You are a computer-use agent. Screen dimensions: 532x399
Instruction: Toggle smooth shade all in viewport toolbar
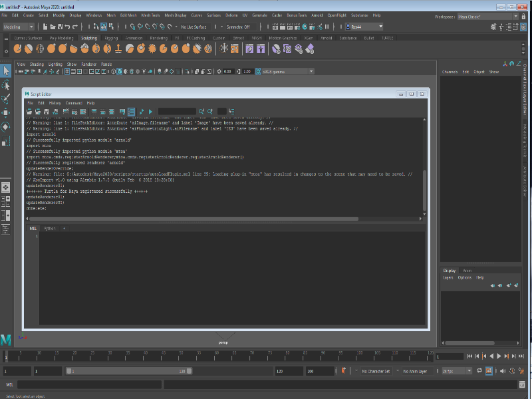(120, 72)
